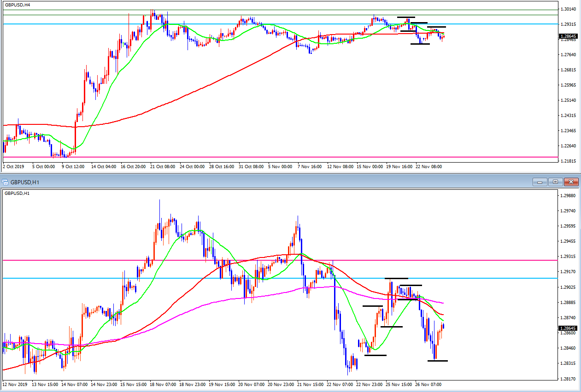This screenshot has width=581, height=392.
Task: Minimize the GBPUSD,H1 chart window
Action: (540, 181)
